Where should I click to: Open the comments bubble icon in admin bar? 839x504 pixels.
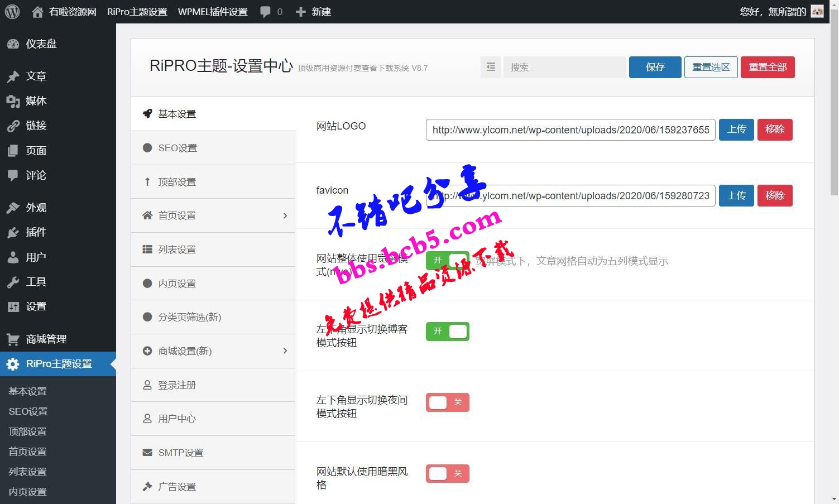pos(265,12)
